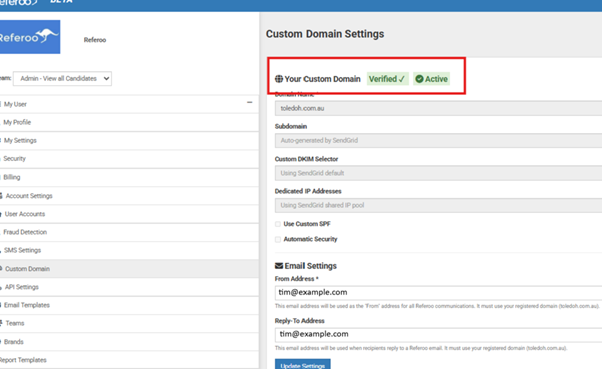Open the Brands page
602x369 pixels.
click(129, 342)
